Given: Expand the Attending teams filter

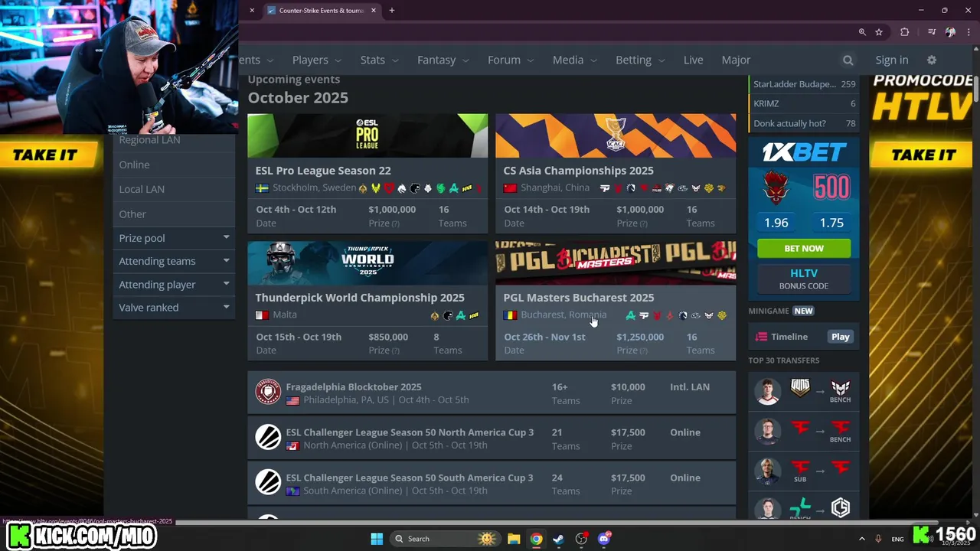Looking at the screenshot, I should pos(174,261).
